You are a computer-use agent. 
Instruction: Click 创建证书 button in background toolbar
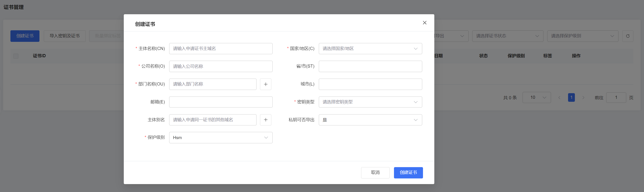(25, 36)
